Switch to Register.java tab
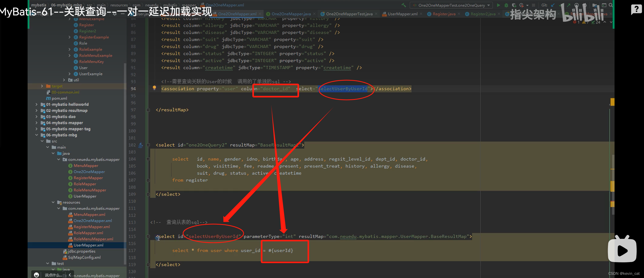 click(x=444, y=14)
